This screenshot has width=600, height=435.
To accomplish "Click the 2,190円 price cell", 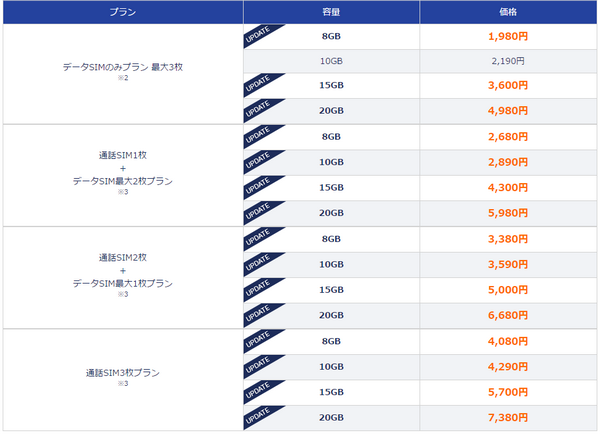I will pyautogui.click(x=508, y=61).
